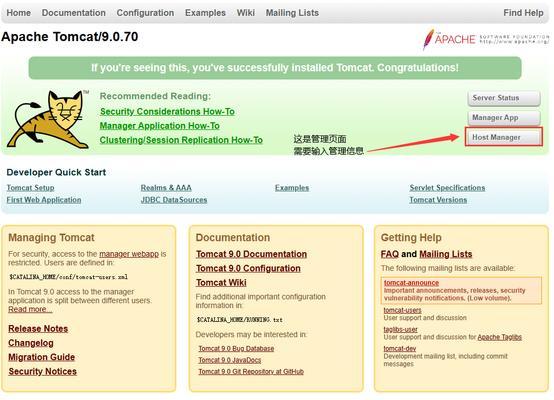Click the Mailing Lists link in Getting Help
Image resolution: width=554 pixels, height=400 pixels.
coord(446,254)
